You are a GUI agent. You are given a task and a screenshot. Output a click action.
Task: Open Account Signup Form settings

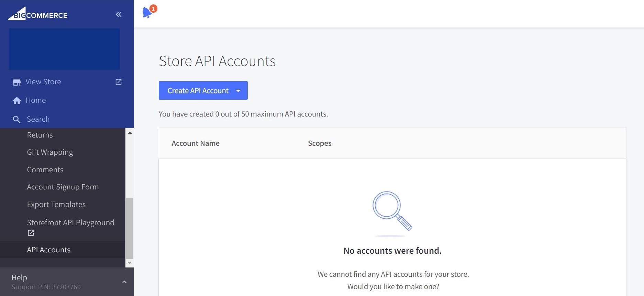click(63, 187)
